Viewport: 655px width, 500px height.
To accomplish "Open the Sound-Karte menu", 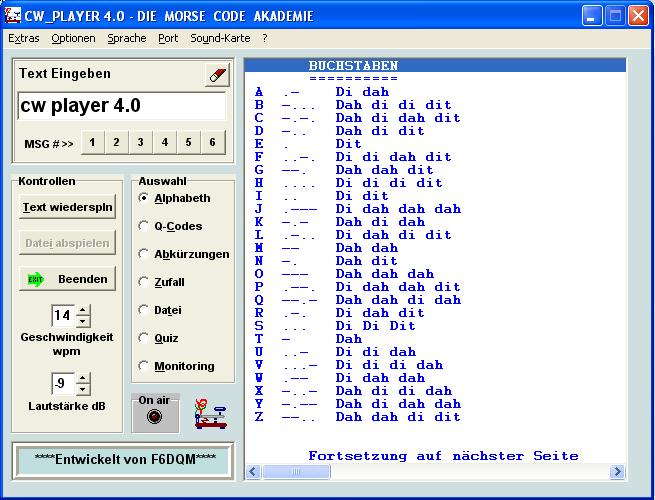I will point(220,38).
